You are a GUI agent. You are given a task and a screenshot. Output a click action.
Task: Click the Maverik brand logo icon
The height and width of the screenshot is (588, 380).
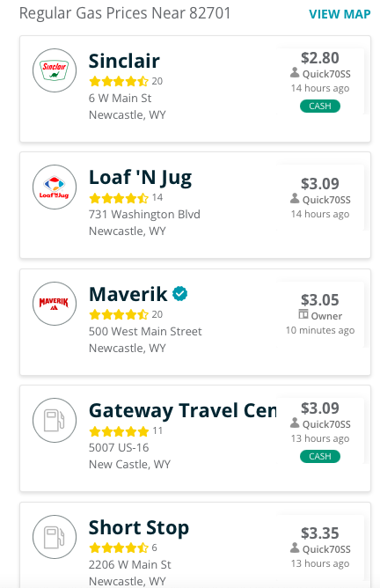coord(55,304)
